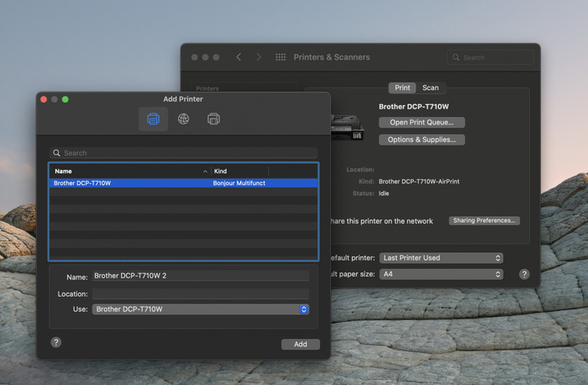
Task: Click the green zoom button of Add Printer
Action: coord(66,99)
